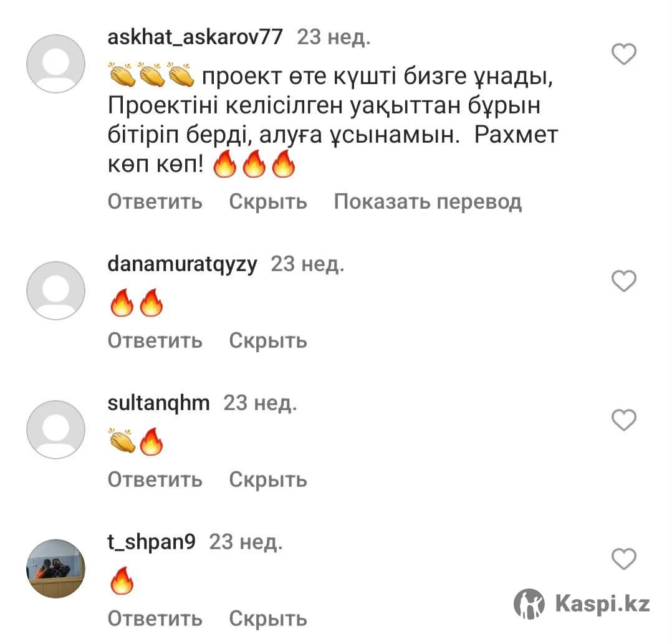672x644 pixels.
Task: Reply to danamuratqyzy's comment
Action: 155,340
